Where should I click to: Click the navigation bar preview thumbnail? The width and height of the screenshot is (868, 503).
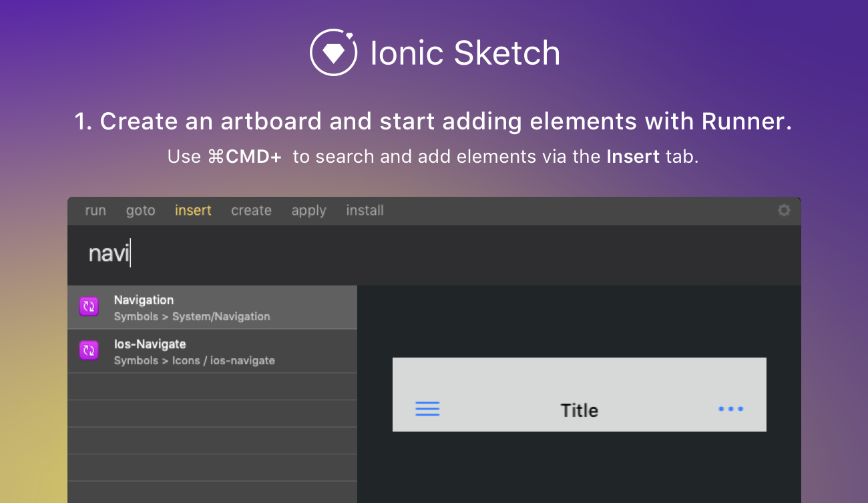tap(580, 394)
